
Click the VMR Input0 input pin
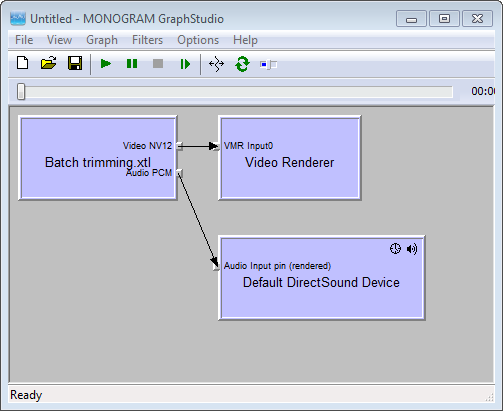pyautogui.click(x=216, y=146)
